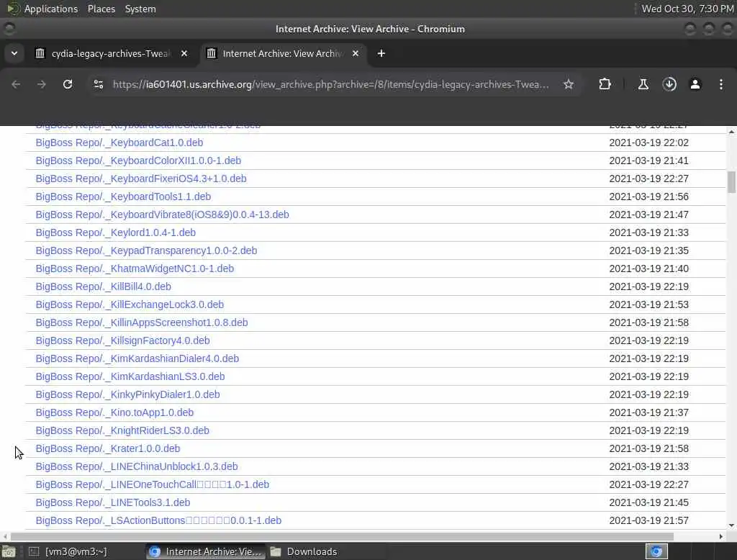Open KeyboardTools1.1.deb link
This screenshot has width=737, height=560.
point(123,197)
